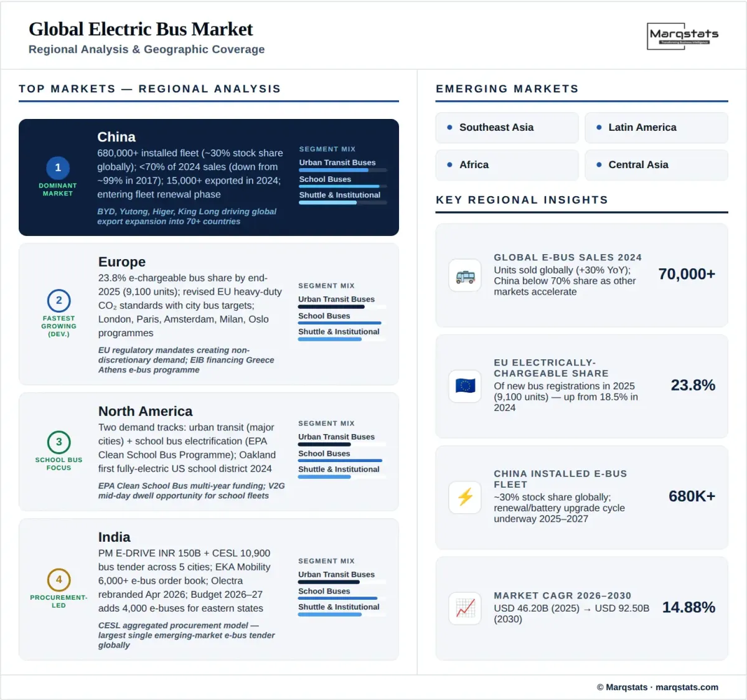Toggle the Latin America bullet marker
This screenshot has height=700, width=747.
[x=598, y=127]
